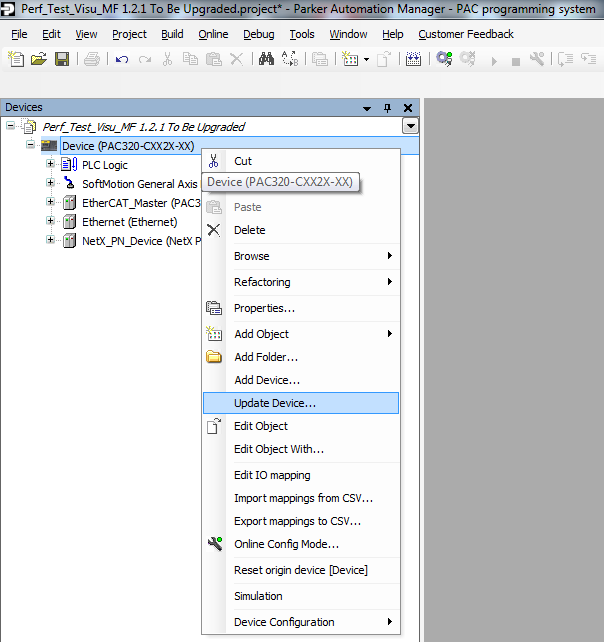Select the Ethernet (Ethernet) tree item

tap(130, 222)
